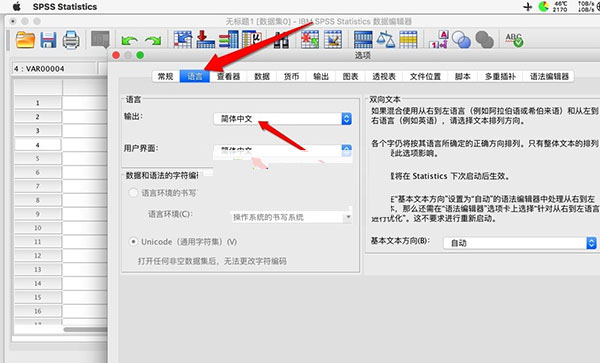600x363 pixels.
Task: Switch to the 常规 tab
Action: pos(166,77)
